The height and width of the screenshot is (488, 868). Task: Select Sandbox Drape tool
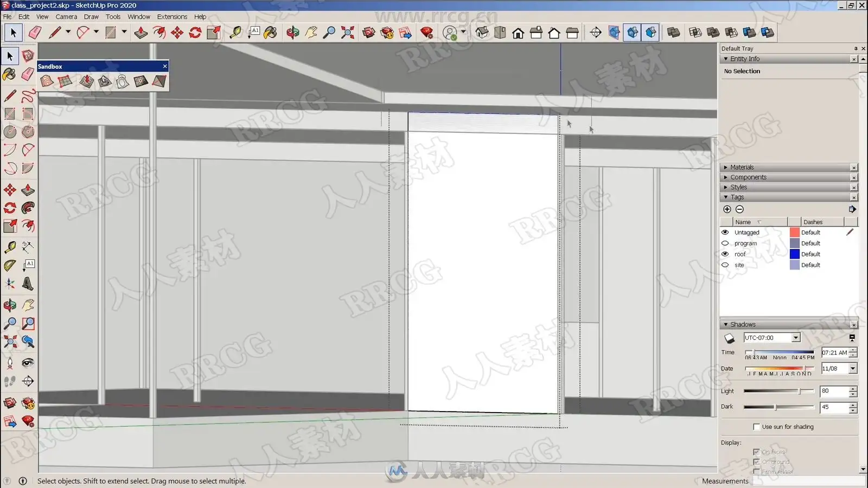coord(123,81)
